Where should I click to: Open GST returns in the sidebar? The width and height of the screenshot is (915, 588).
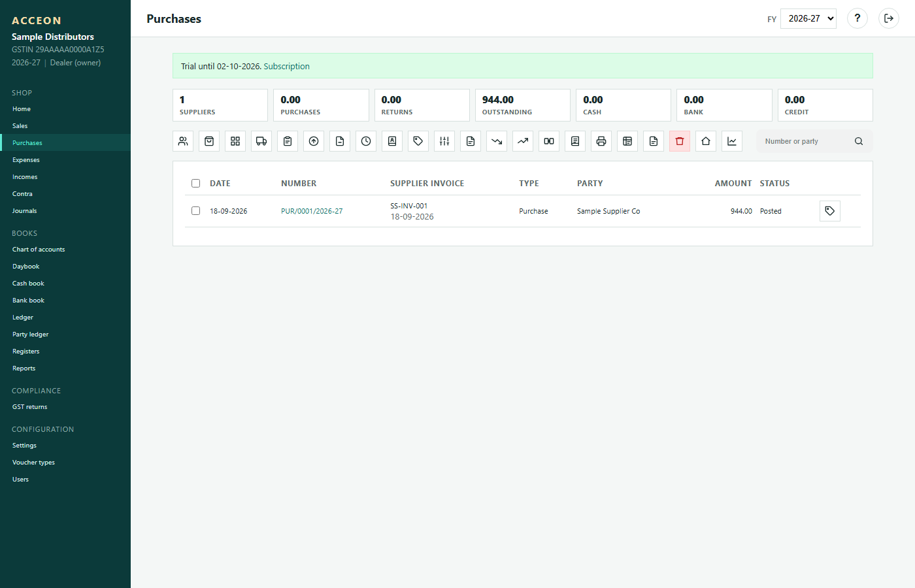(x=65, y=407)
